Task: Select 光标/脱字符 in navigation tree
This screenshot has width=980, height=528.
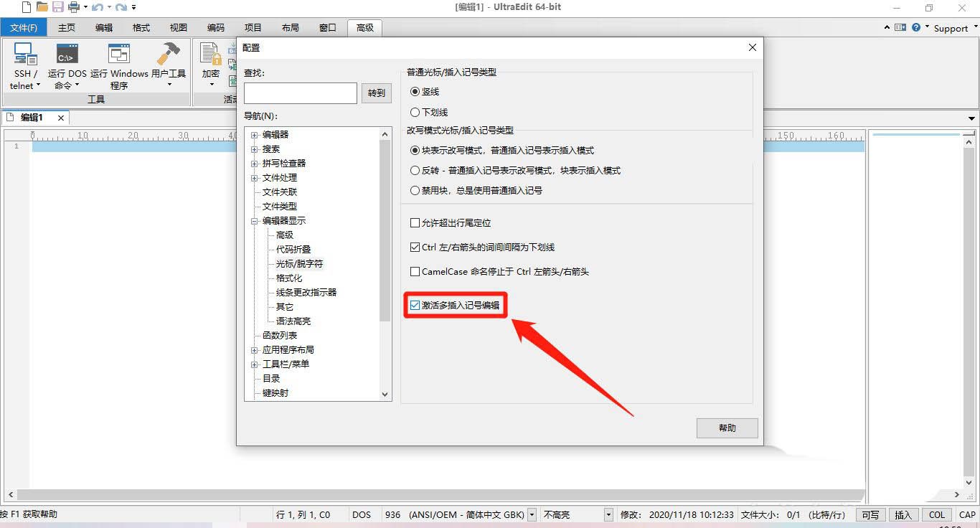Action: pyautogui.click(x=300, y=264)
